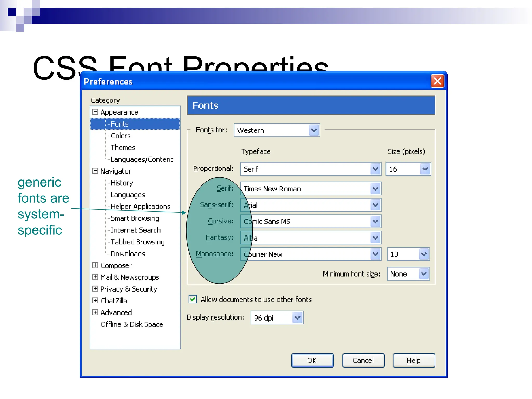Image resolution: width=532 pixels, height=399 pixels.
Task: Select Colors in the category tree
Action: (x=121, y=136)
